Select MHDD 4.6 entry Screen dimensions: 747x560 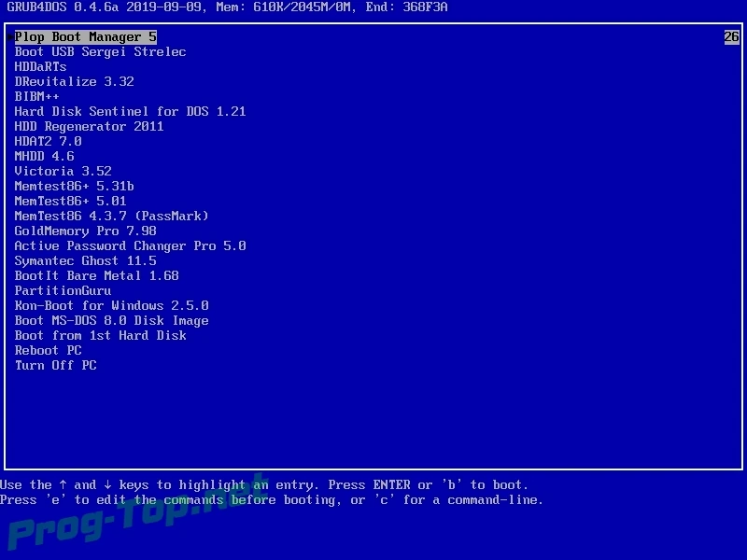pyautogui.click(x=44, y=156)
